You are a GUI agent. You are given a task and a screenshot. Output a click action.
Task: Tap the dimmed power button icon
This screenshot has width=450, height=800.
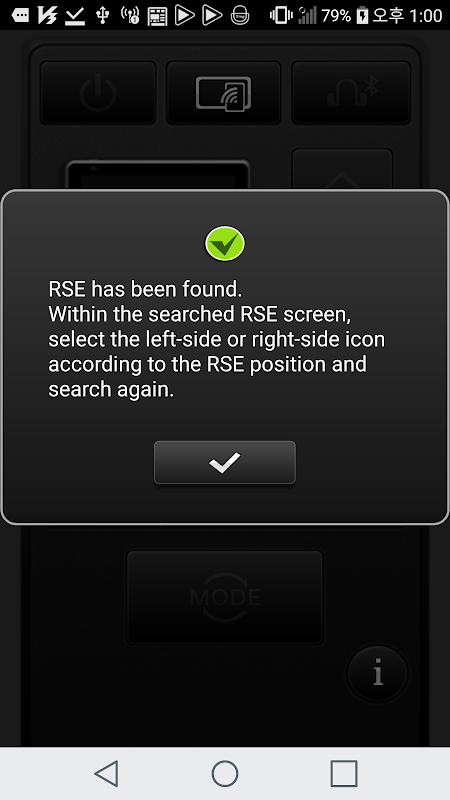click(98, 93)
